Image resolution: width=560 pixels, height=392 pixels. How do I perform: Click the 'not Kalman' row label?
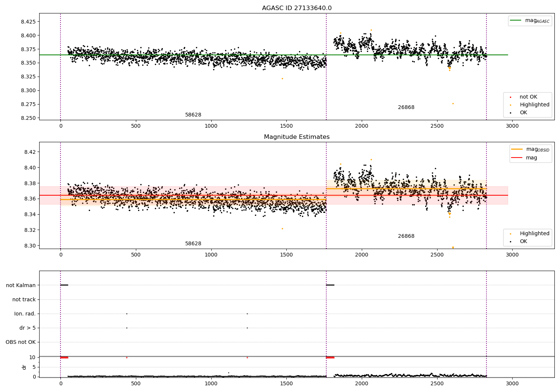pyautogui.click(x=21, y=285)
